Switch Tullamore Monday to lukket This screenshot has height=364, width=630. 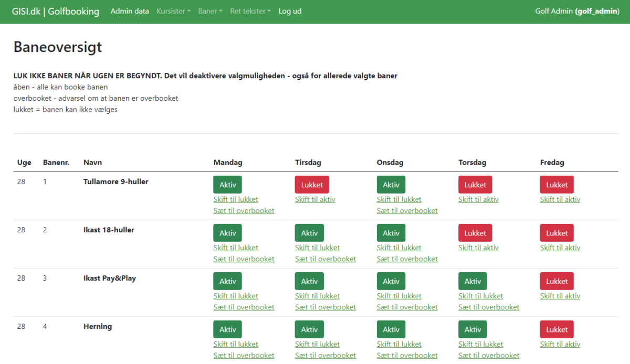pyautogui.click(x=236, y=199)
